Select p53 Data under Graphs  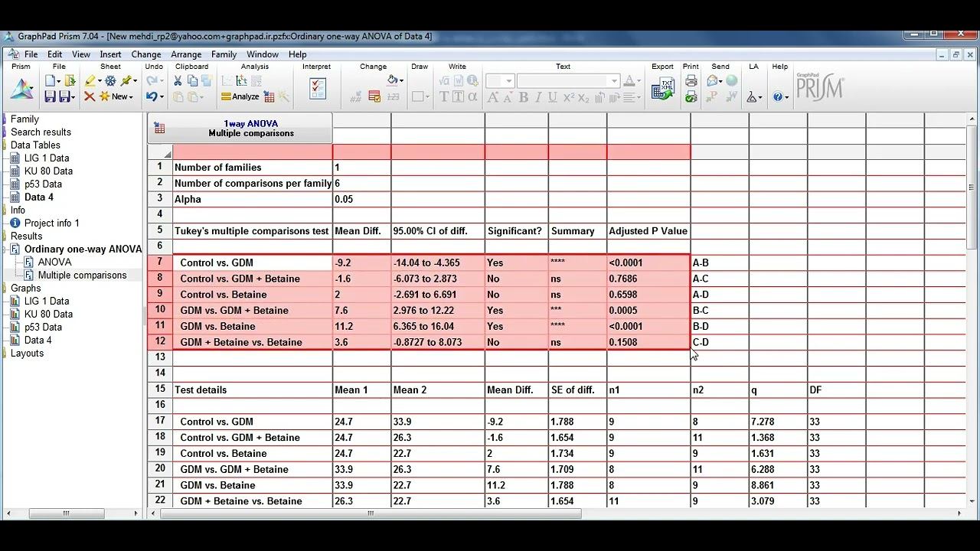(x=43, y=327)
